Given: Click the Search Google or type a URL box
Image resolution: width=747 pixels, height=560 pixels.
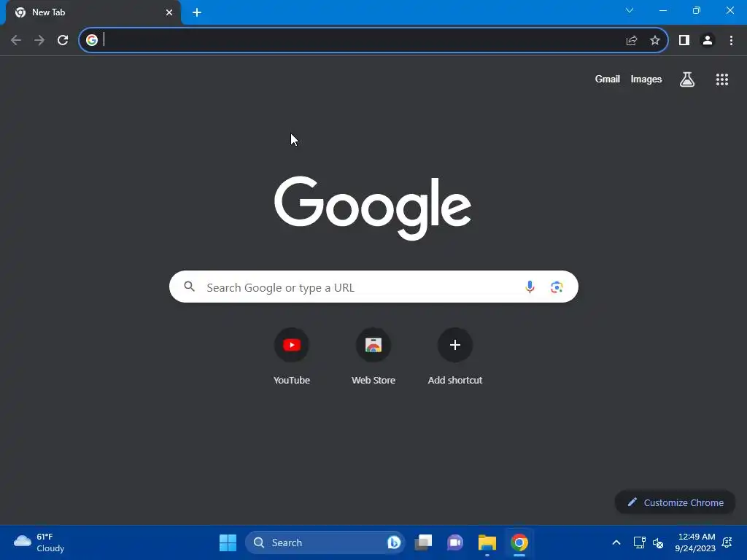Looking at the screenshot, I should [x=373, y=287].
